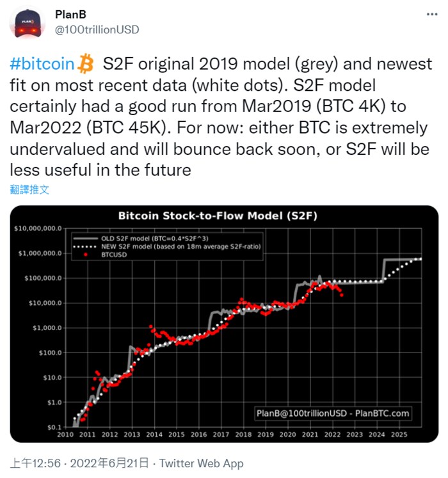448x478 pixels.
Task: Click the 2010 x-axis year label
Action: [x=65, y=434]
